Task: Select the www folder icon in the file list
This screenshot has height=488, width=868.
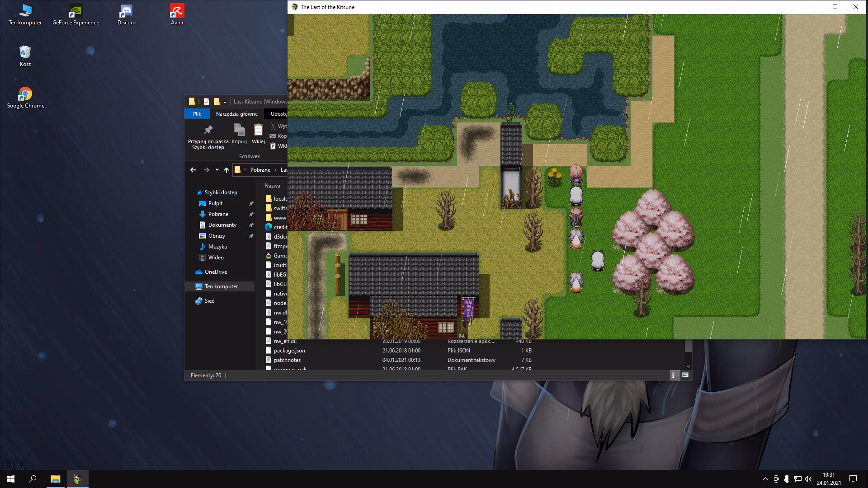Action: click(269, 218)
